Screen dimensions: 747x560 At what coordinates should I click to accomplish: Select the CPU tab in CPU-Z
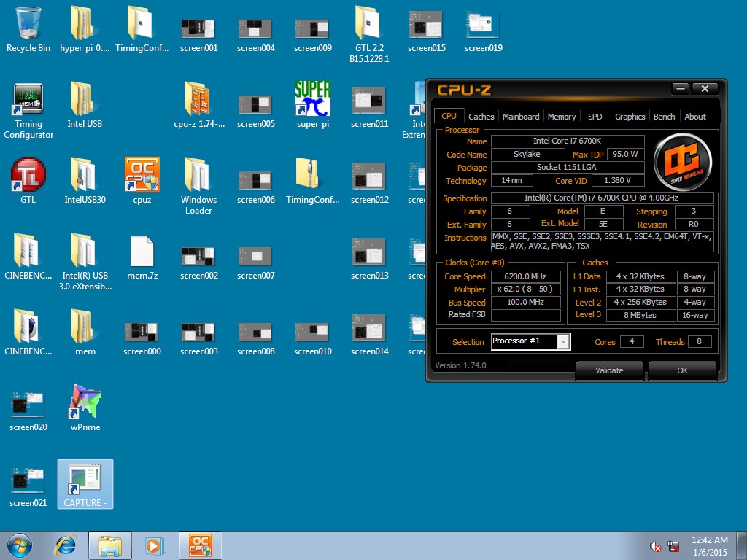click(449, 116)
